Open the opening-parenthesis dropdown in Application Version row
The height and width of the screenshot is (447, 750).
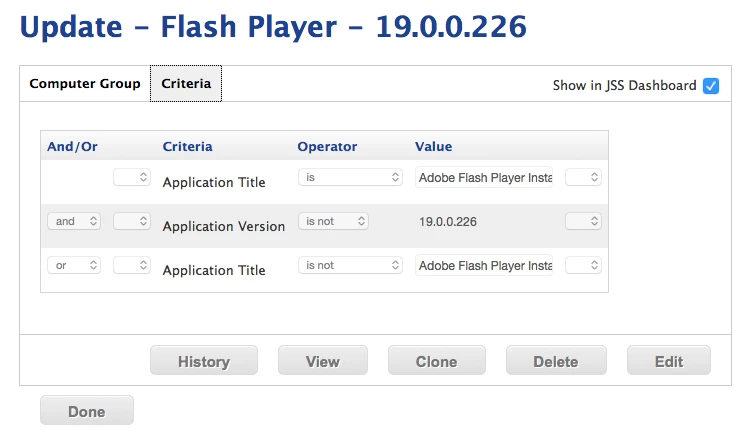click(x=132, y=221)
